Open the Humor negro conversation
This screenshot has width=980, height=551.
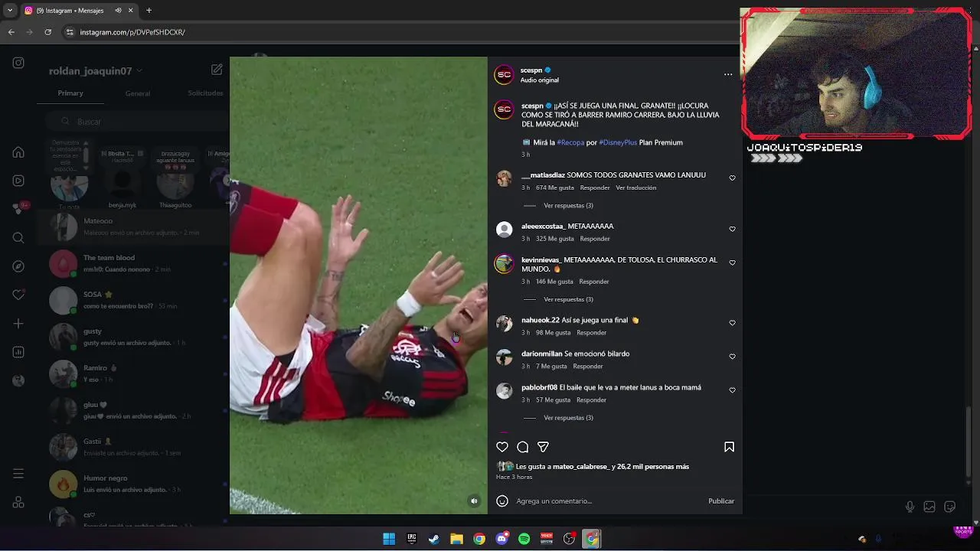[133, 484]
